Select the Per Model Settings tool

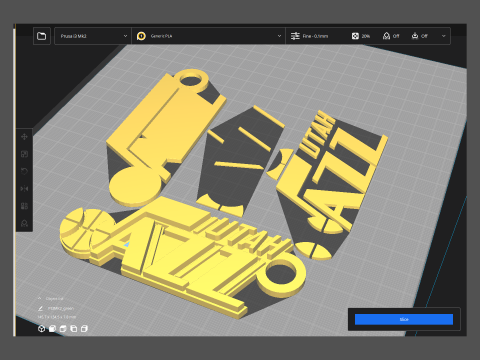[24, 206]
